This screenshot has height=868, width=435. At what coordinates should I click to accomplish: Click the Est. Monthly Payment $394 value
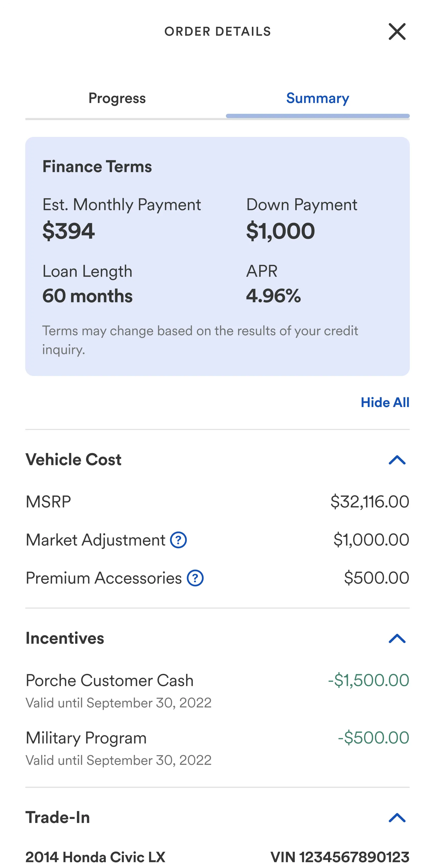pyautogui.click(x=69, y=231)
